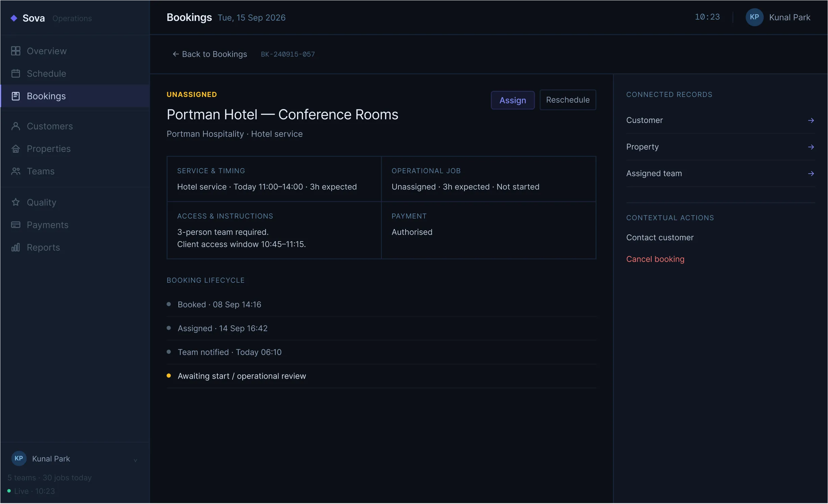This screenshot has height=504, width=828.
Task: Open the Payments section
Action: coord(75,225)
